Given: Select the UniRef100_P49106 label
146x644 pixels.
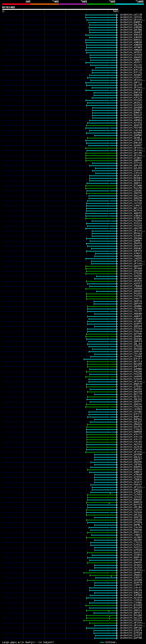Looking at the screenshot, I should click(x=131, y=331).
